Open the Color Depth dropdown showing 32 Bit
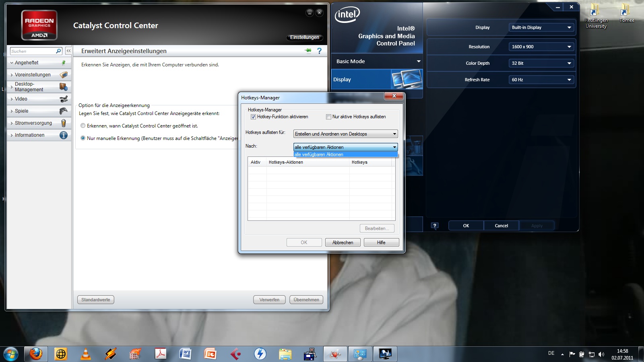Image resolution: width=644 pixels, height=362 pixels. pos(542,63)
